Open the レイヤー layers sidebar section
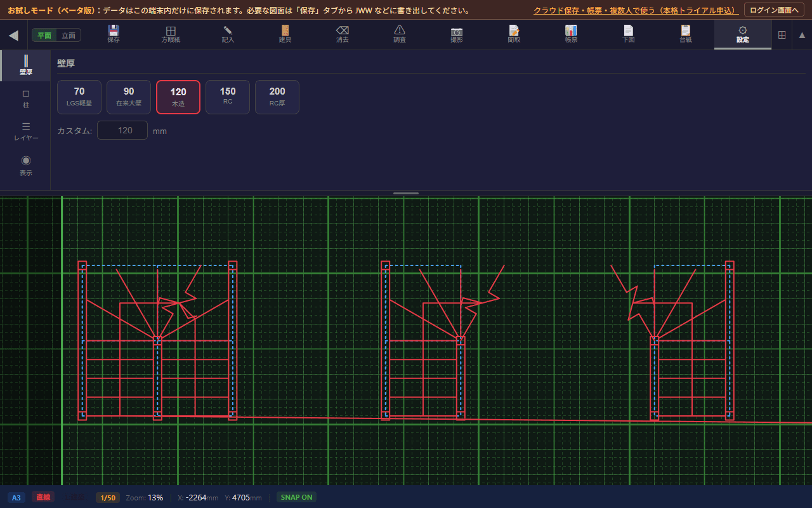 point(25,131)
